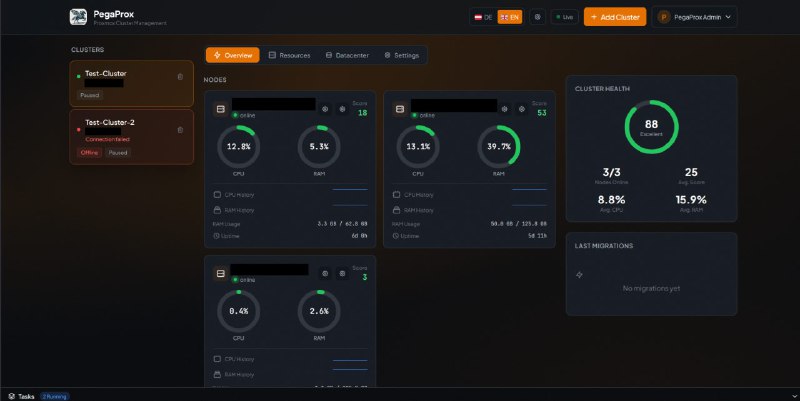800x401 pixels.
Task: Click the Cluster Health score 88 ring
Action: (x=652, y=127)
